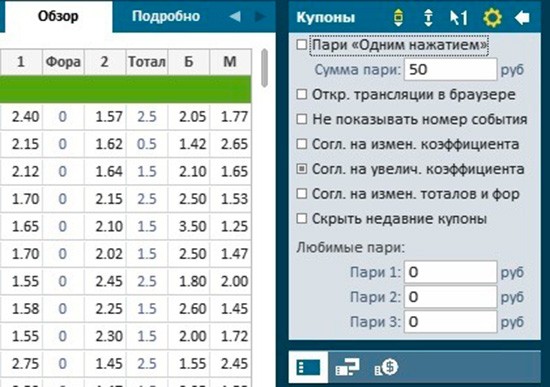Switch to the Обзор tab
The image size is (550, 387).
[x=58, y=16]
